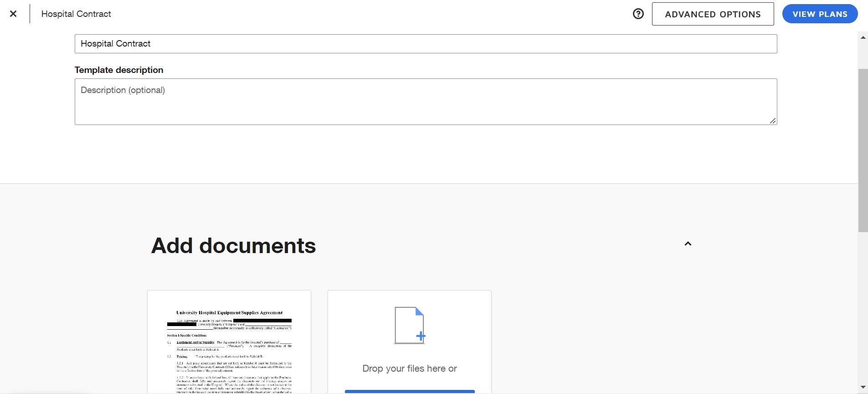Click the scrollbar up arrow
868x394 pixels.
click(x=863, y=37)
